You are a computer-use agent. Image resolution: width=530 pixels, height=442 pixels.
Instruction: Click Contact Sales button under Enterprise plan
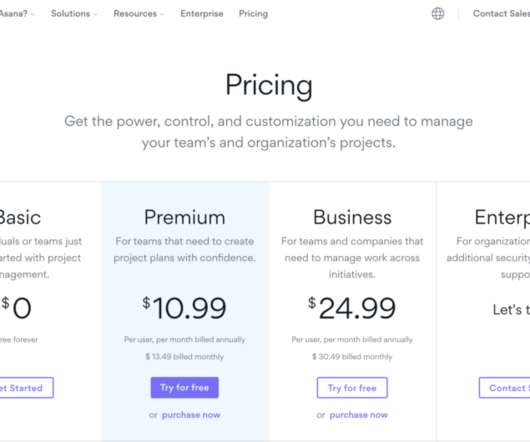click(504, 388)
